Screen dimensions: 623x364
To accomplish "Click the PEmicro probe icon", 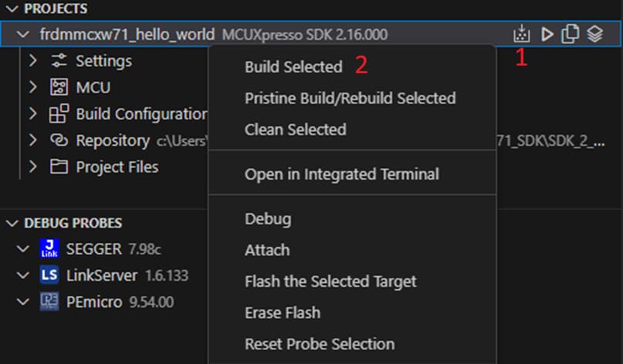I will click(x=49, y=302).
